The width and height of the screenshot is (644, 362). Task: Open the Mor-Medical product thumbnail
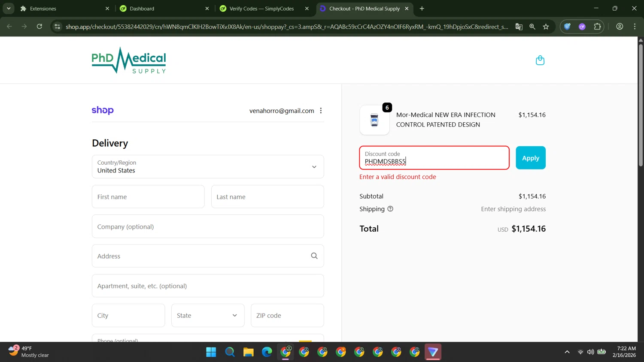point(374,120)
